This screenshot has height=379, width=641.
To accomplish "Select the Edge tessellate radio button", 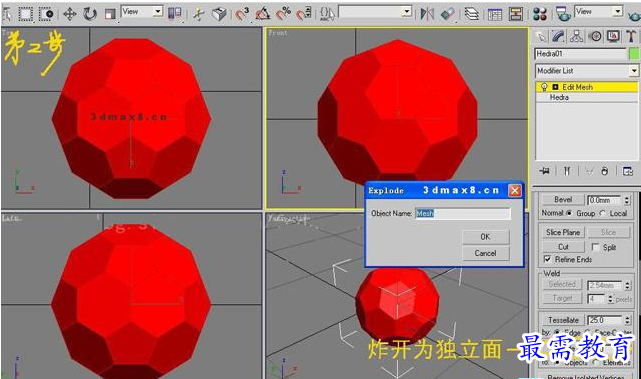I will [557, 332].
